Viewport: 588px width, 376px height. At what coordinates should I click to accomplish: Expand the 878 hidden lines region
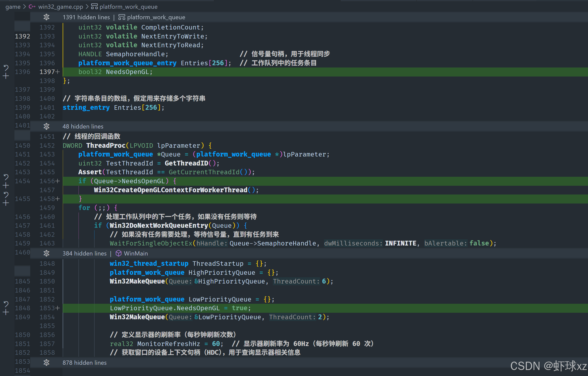tap(46, 363)
